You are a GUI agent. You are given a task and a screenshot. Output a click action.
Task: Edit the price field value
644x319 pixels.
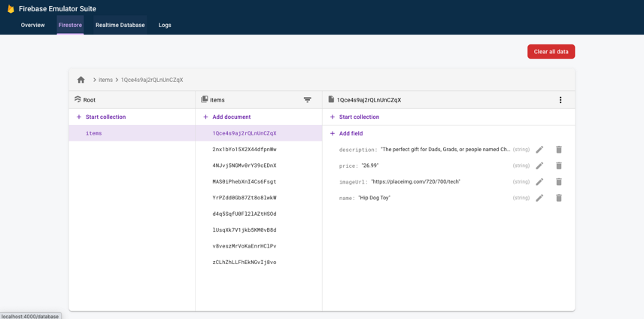539,166
